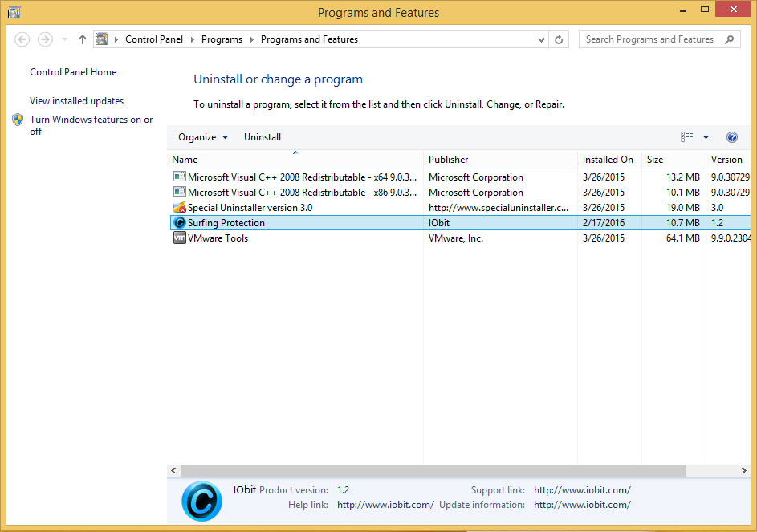Open View installed updates link
Screen dimensions: 757x532
coord(77,101)
